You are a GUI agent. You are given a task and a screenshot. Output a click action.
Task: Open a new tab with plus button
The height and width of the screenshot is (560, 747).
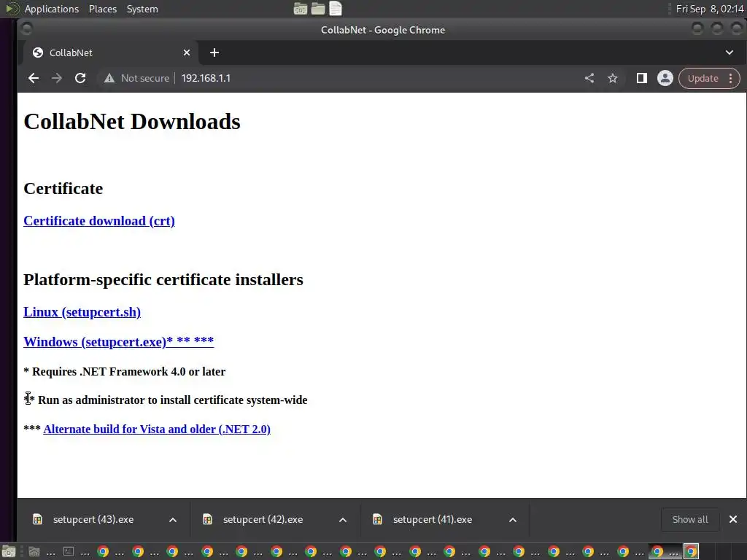point(214,52)
